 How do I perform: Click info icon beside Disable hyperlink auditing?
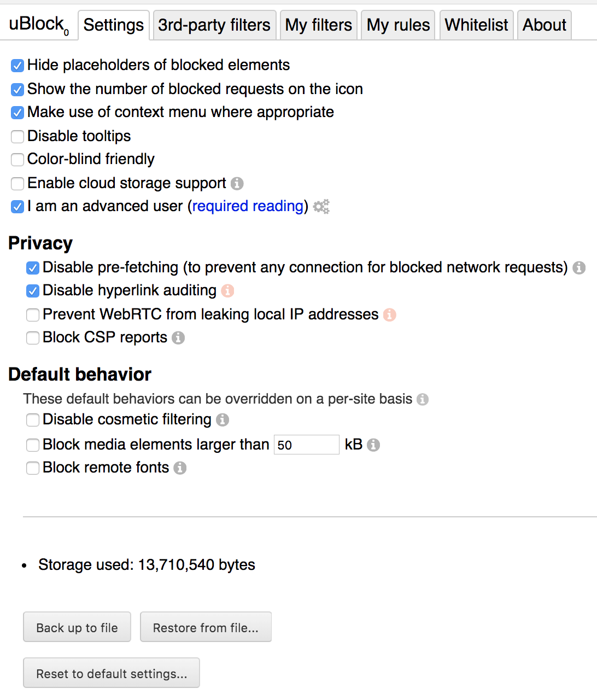(226, 291)
